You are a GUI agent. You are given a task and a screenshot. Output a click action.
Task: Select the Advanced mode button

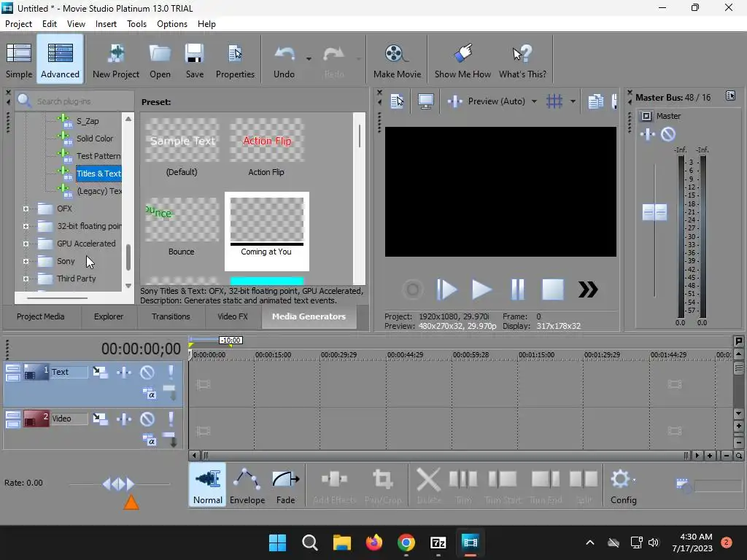coord(60,60)
